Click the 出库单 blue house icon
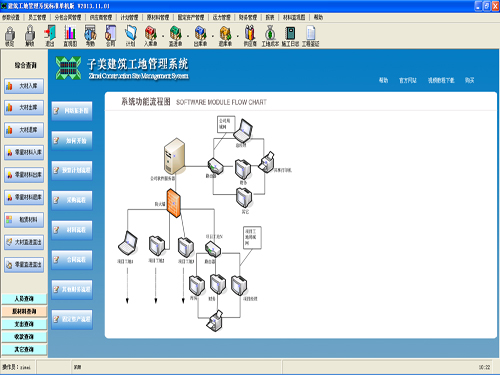The image size is (500, 375). (x=200, y=35)
